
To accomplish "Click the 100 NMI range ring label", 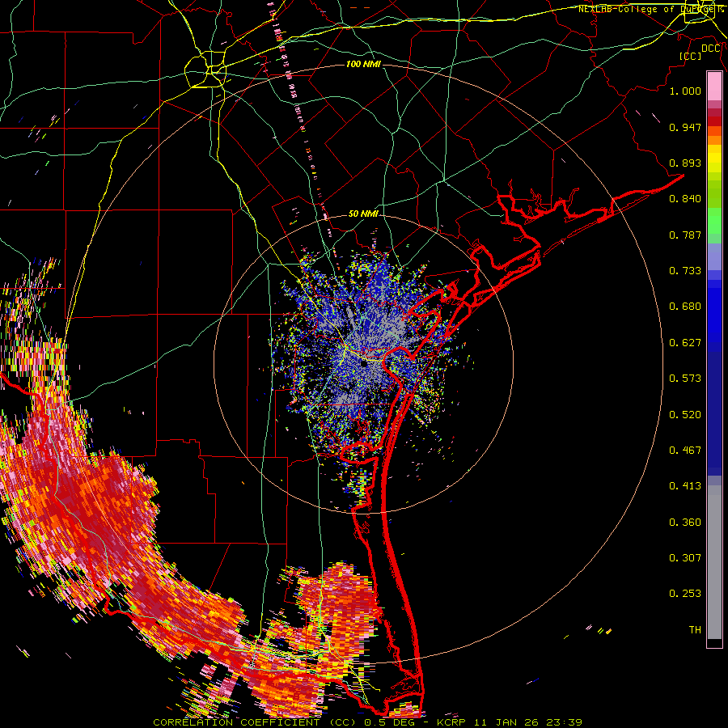I will coord(363,64).
